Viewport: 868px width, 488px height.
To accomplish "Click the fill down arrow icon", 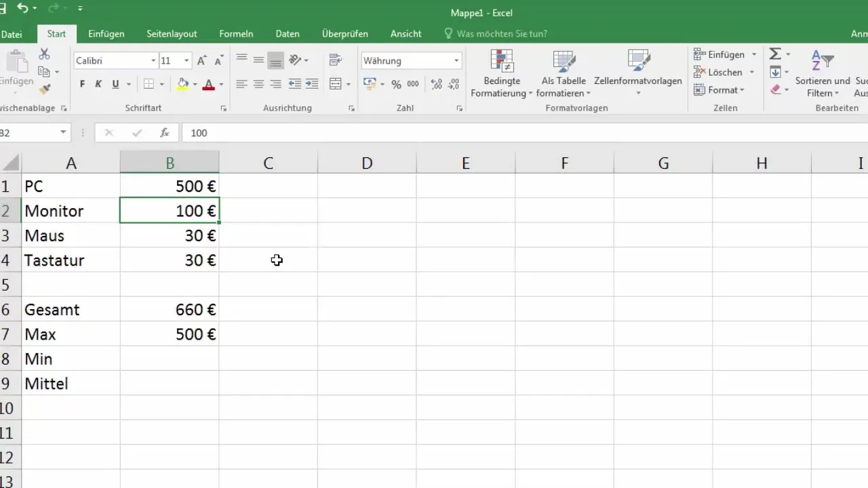I will pyautogui.click(x=775, y=72).
